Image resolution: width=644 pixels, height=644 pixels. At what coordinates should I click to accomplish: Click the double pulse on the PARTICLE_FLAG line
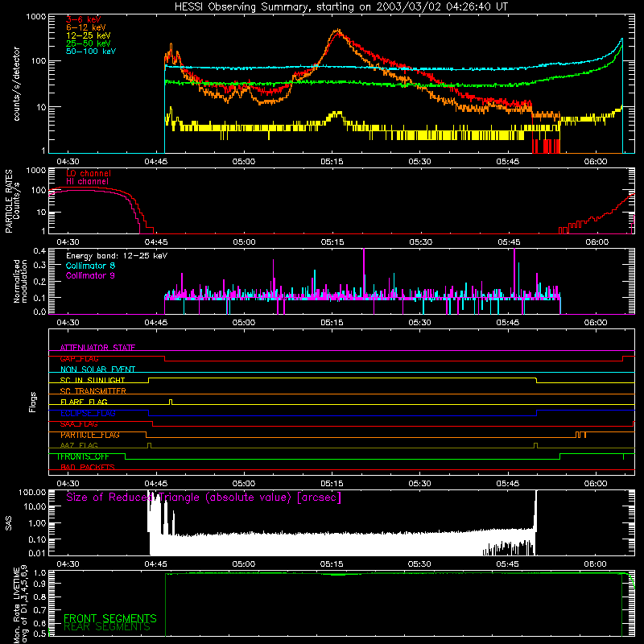pos(580,435)
